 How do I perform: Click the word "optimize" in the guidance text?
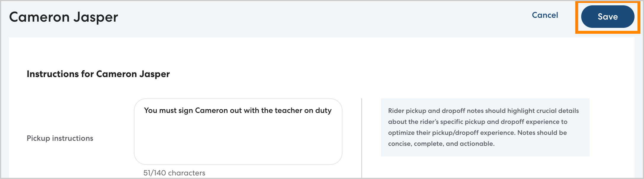click(x=401, y=133)
